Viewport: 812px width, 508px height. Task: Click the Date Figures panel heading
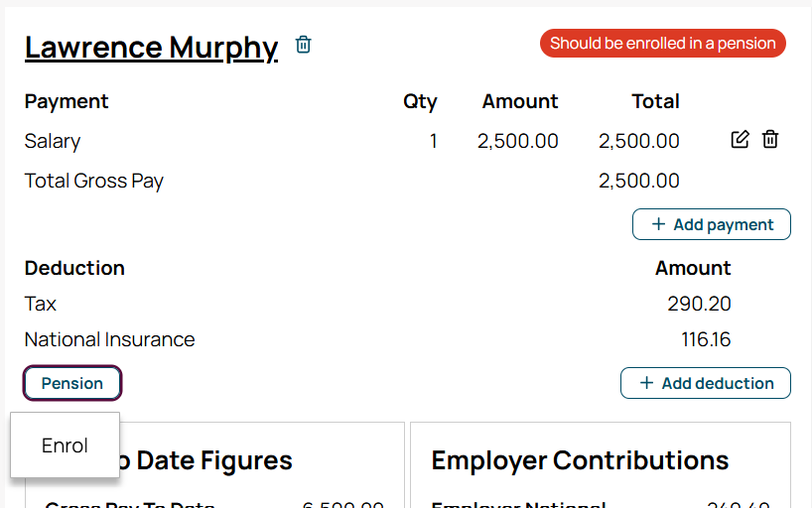tap(206, 460)
